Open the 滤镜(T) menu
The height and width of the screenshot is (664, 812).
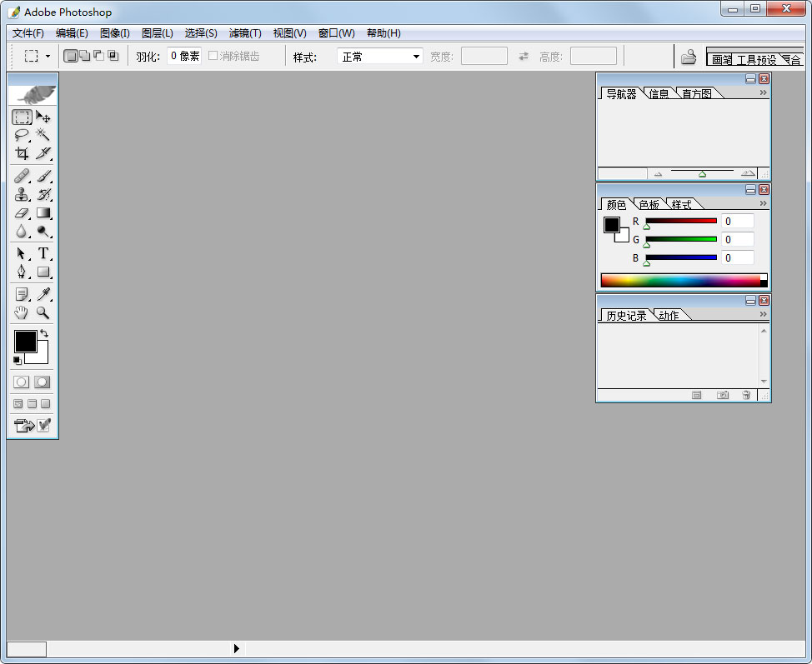pos(245,33)
